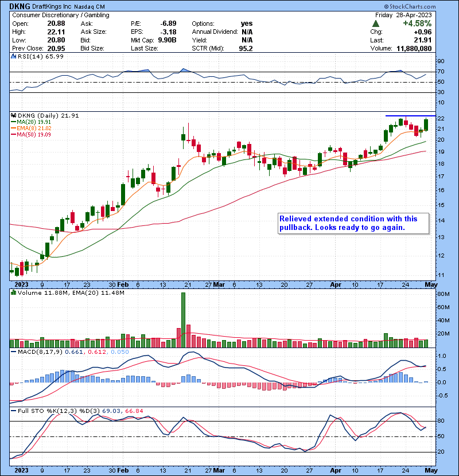Click the MACD(8,17,9) indicator label
This screenshot has width=459, height=476.
[41, 352]
